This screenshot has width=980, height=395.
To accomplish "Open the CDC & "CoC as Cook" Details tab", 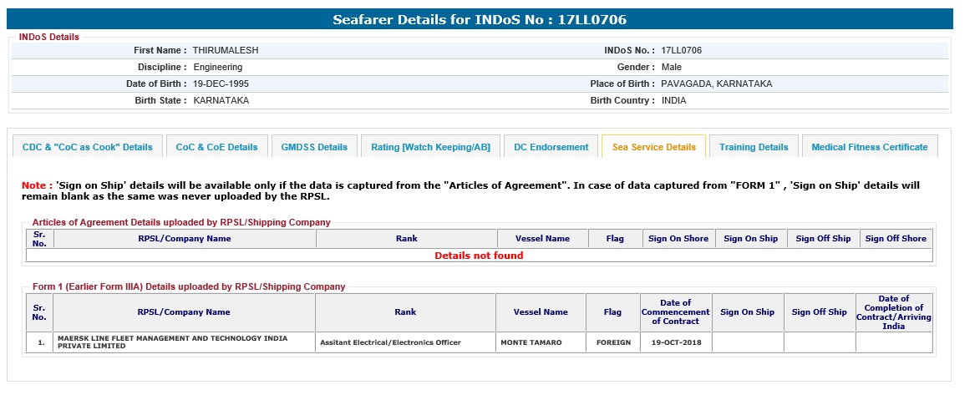I will pyautogui.click(x=88, y=147).
